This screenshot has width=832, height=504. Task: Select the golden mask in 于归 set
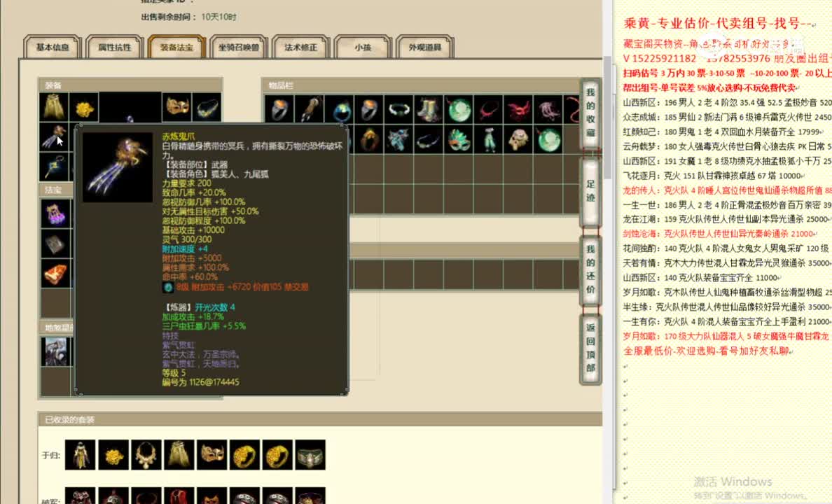[x=212, y=455]
